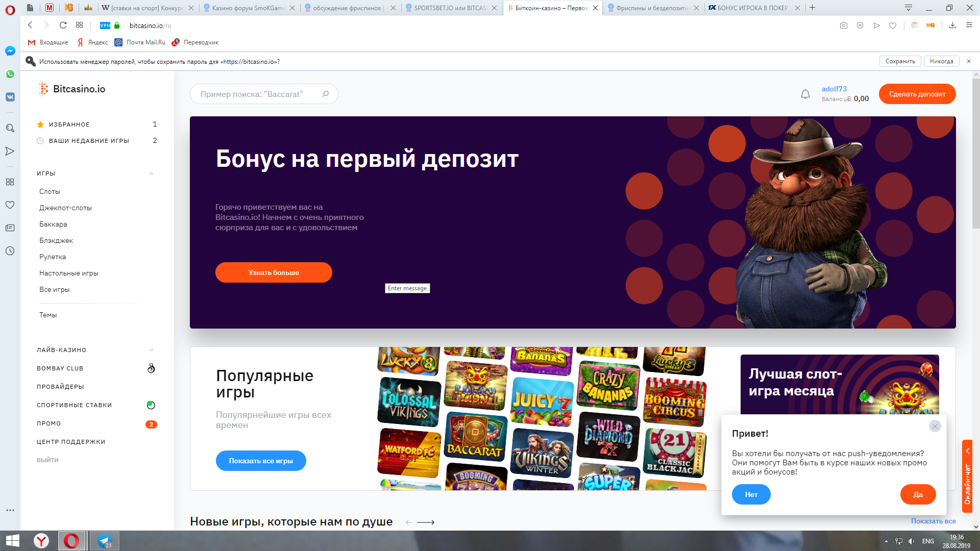This screenshot has width=980, height=551.
Task: Take a snapshot with camera icon
Action: tap(844, 26)
